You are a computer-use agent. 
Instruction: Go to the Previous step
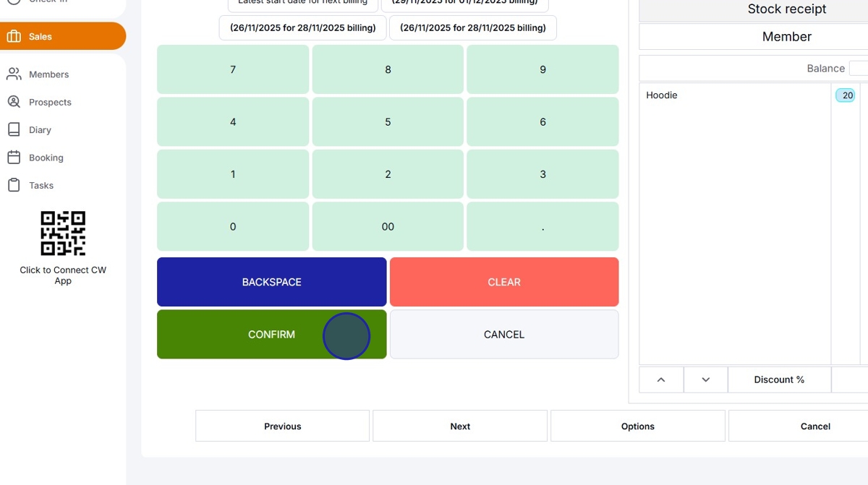(x=282, y=426)
